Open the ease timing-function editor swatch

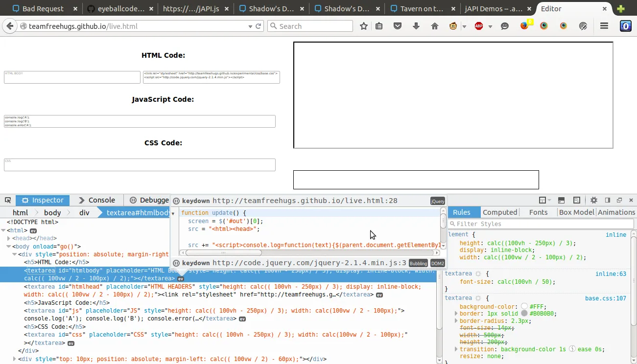point(572,349)
